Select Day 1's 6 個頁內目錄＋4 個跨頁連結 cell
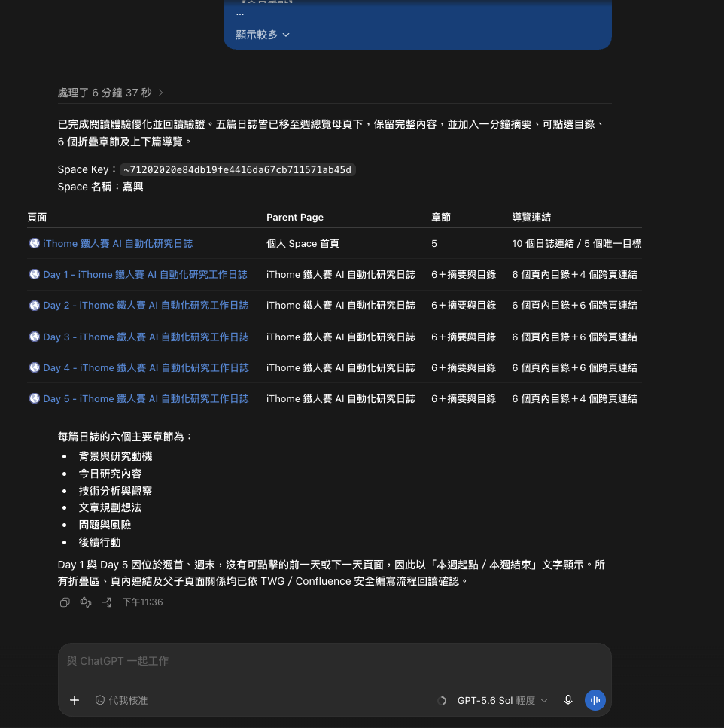Image resolution: width=724 pixels, height=728 pixels. coord(574,274)
